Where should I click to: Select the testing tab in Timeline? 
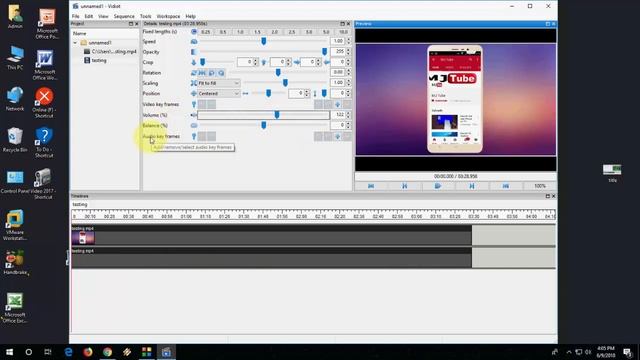pos(80,204)
